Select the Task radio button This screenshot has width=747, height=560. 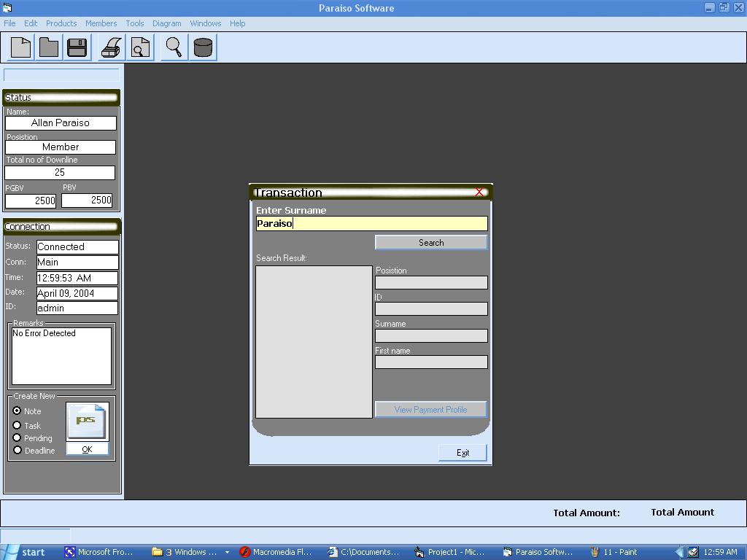18,425
